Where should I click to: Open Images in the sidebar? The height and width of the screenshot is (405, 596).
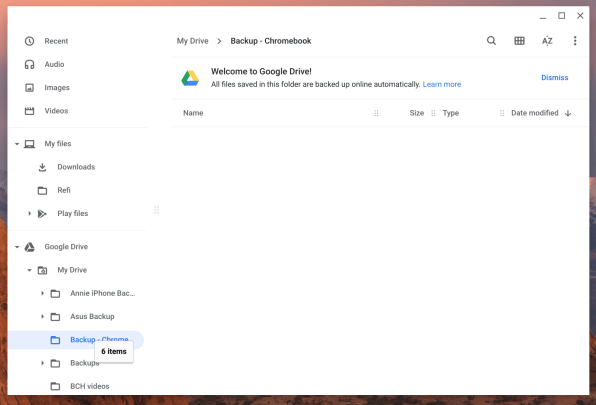57,88
